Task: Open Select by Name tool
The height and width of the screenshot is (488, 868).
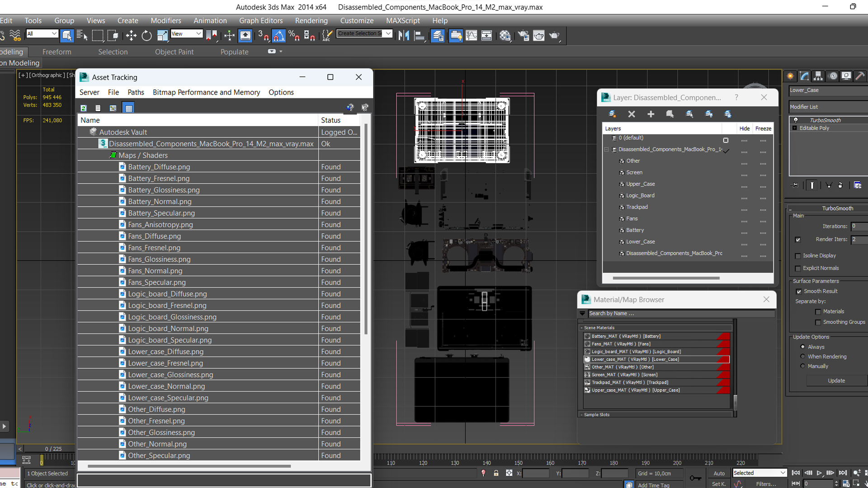Action: (x=82, y=35)
